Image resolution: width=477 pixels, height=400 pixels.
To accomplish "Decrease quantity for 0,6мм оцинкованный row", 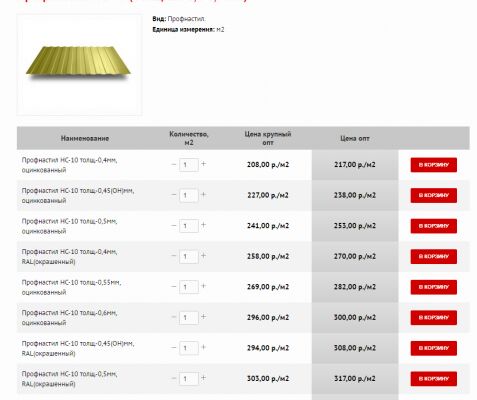I will (x=174, y=317).
